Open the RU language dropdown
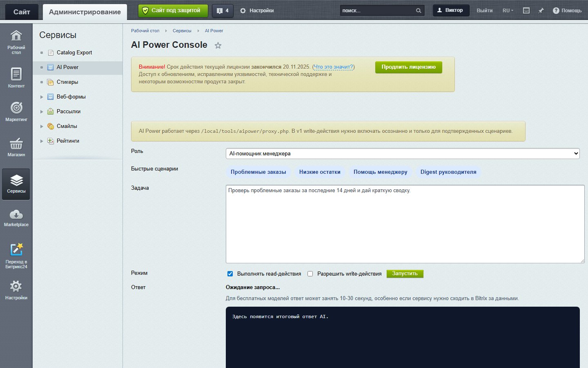This screenshot has height=368, width=588. 508,11
